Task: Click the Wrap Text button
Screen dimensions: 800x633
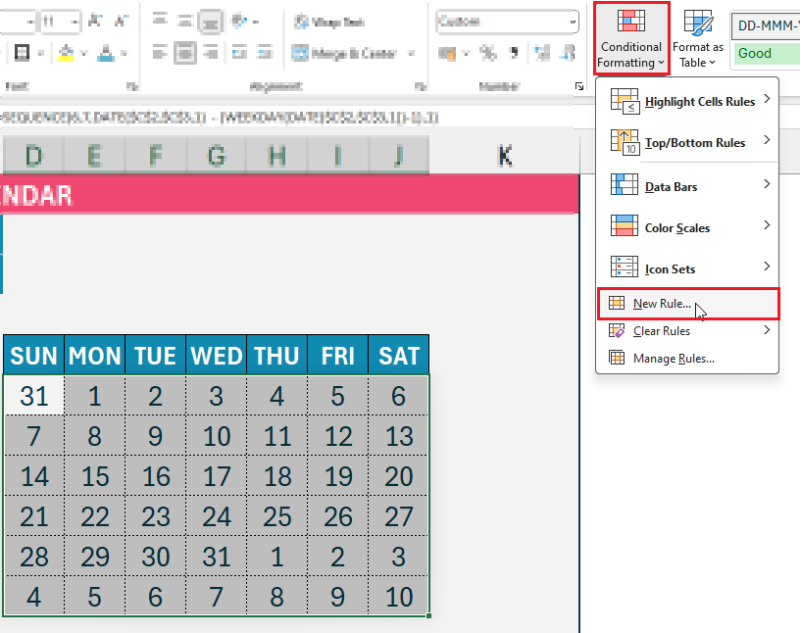Action: tap(331, 21)
